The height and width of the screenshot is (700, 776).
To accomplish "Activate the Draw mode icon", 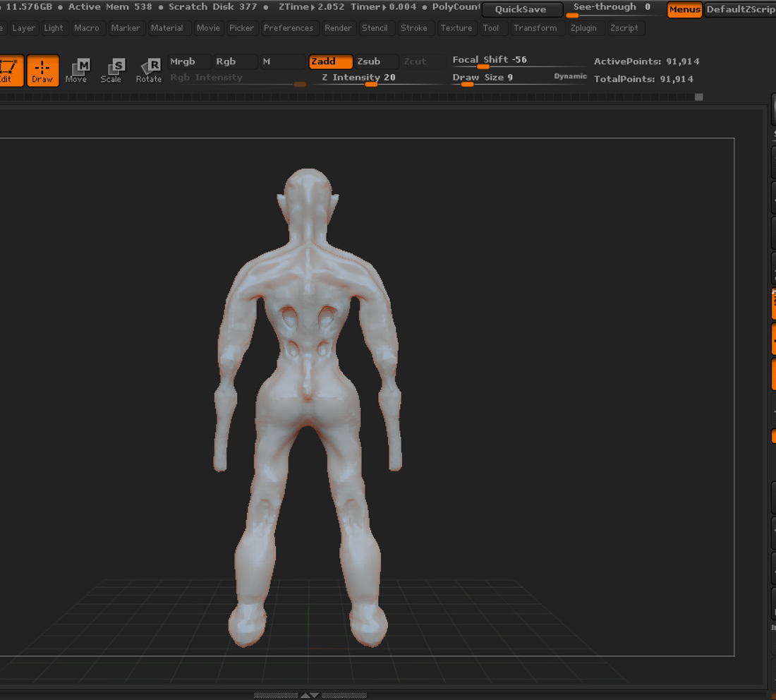I will [42, 71].
